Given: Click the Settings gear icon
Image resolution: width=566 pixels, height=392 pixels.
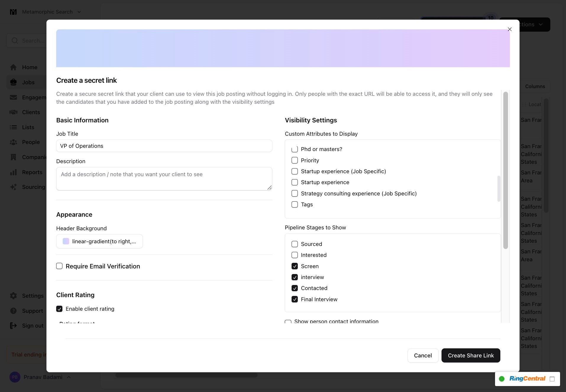Looking at the screenshot, I should [13, 296].
